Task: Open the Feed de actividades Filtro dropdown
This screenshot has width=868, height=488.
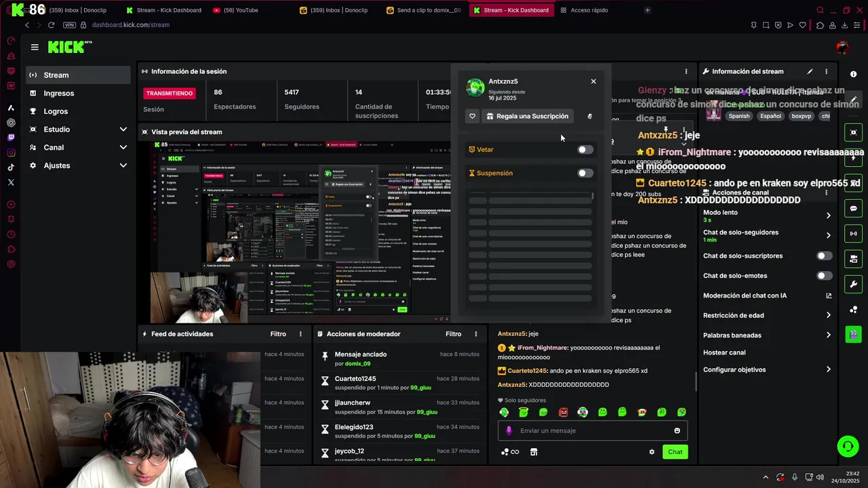Action: [x=278, y=334]
